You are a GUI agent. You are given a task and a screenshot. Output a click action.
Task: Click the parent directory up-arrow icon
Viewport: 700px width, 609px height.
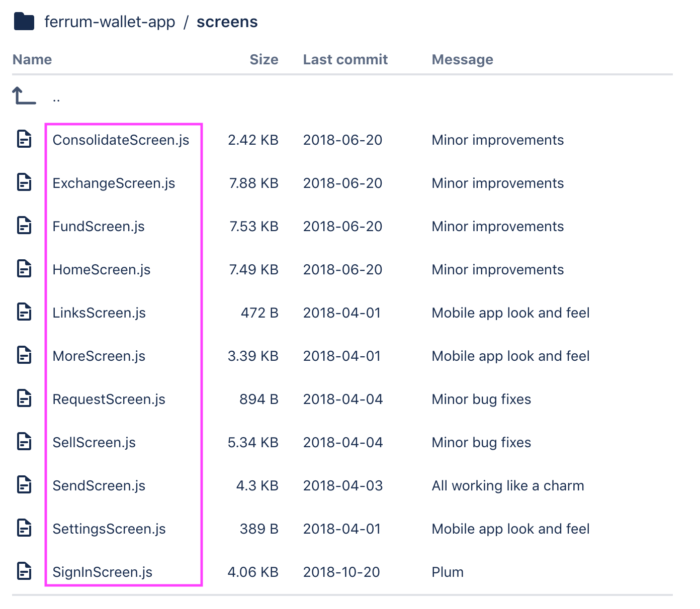(24, 95)
